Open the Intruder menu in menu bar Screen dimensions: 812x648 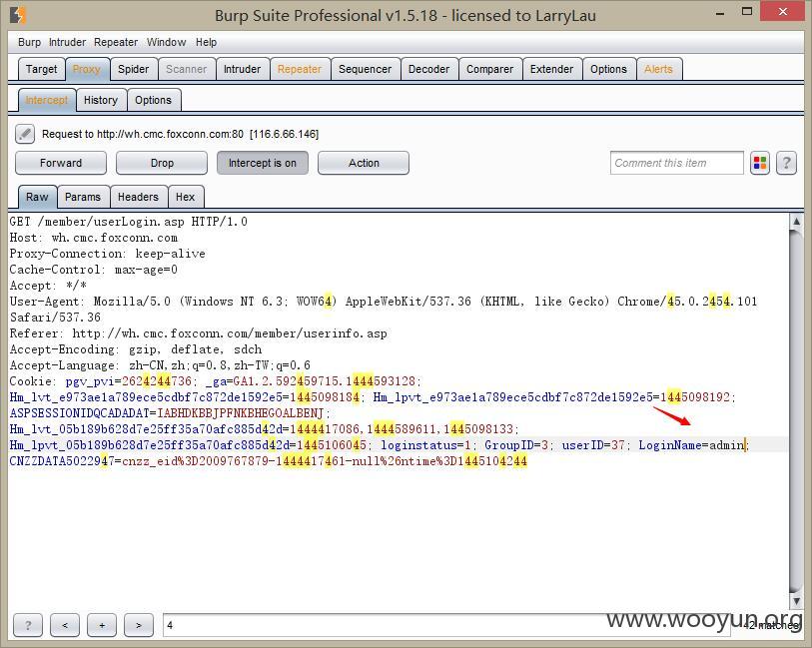(67, 43)
